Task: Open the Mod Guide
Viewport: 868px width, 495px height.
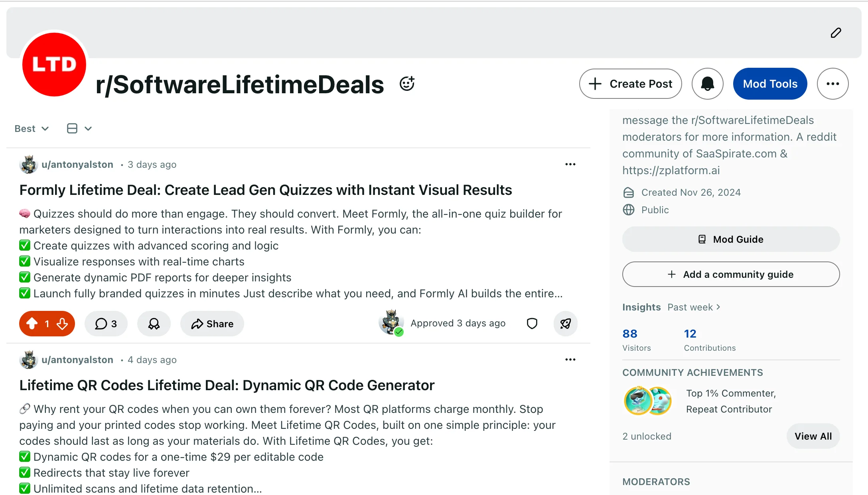Action: (731, 239)
